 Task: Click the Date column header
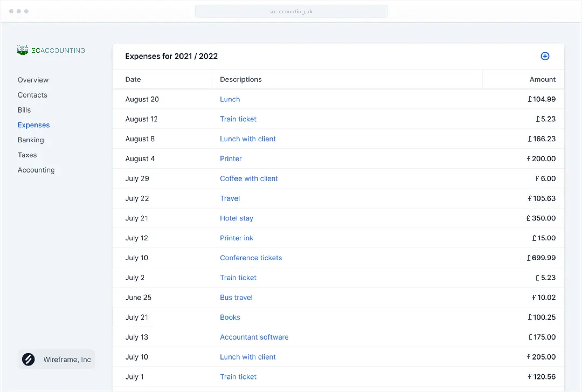[x=133, y=79]
